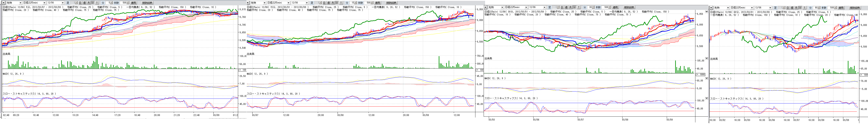Screen dimensions: 868x137
Task: Choose monthly 月 bars in 30分 chart
Action: 571,7
